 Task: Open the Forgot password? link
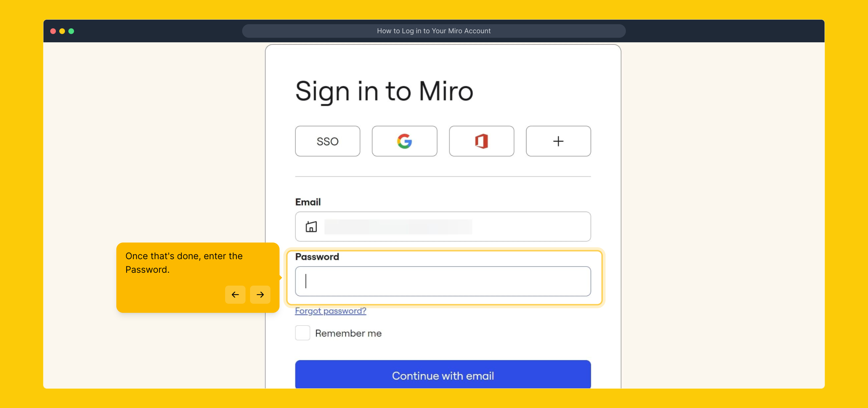point(331,311)
